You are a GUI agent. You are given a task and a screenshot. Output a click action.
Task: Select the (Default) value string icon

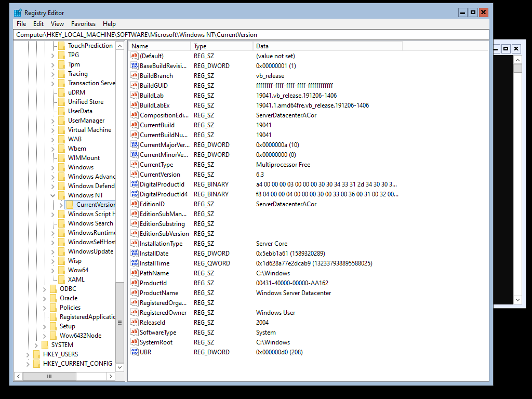pos(135,56)
